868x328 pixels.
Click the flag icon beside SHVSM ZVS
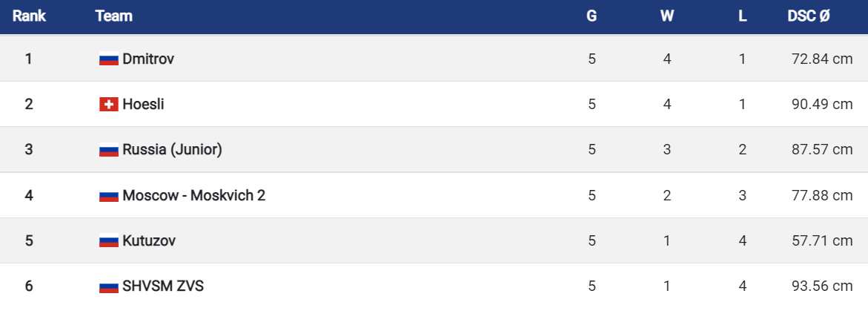coord(109,286)
